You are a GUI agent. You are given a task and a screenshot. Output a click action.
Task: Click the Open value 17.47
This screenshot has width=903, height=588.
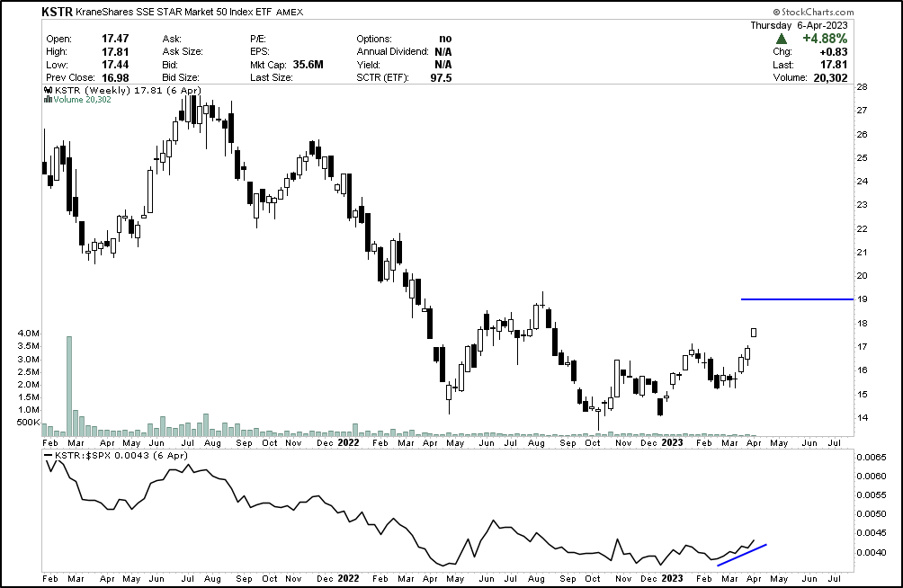pos(115,39)
